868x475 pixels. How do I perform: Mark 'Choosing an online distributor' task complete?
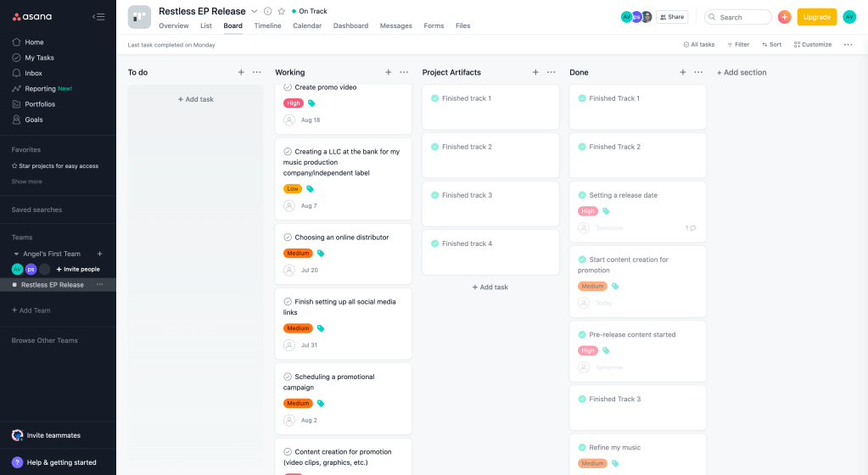tap(288, 237)
